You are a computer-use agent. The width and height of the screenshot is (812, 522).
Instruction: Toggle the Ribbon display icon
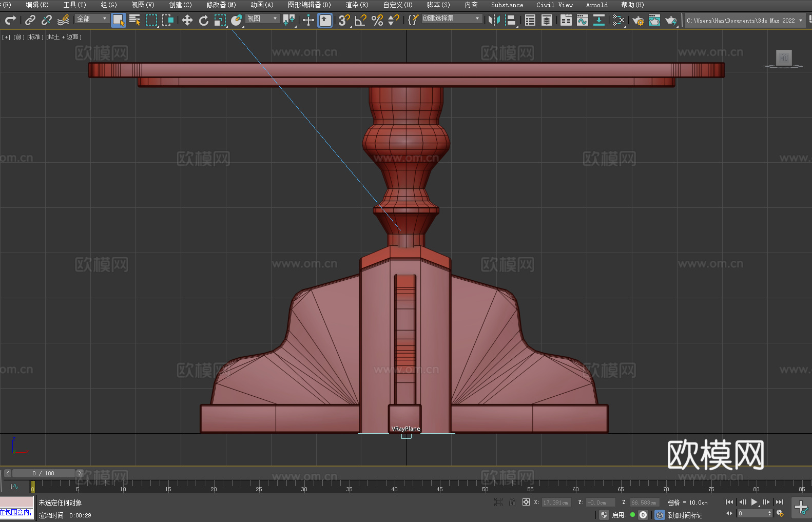point(566,20)
